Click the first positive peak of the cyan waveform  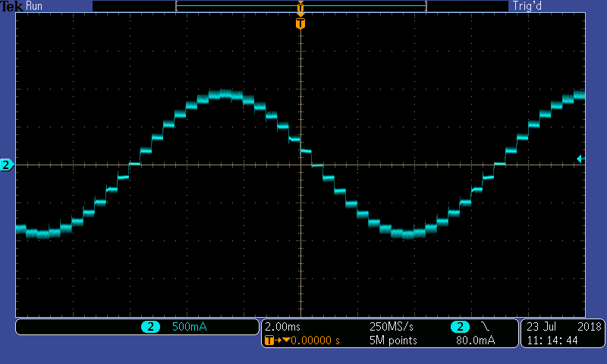coord(225,94)
